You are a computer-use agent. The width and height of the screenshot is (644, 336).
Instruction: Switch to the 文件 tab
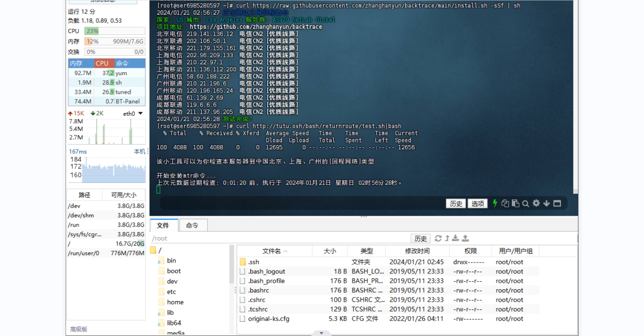click(163, 225)
